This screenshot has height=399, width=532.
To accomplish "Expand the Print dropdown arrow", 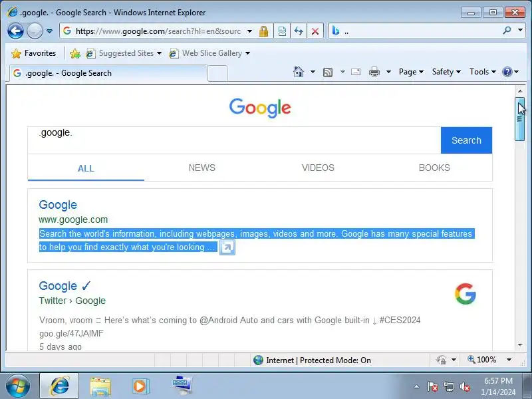I will [389, 72].
